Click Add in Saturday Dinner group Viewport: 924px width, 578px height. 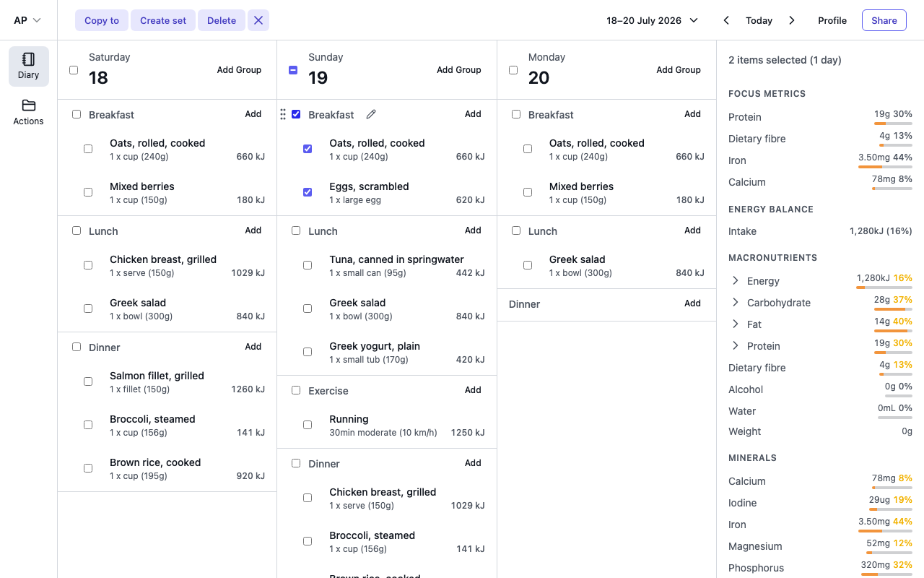[x=253, y=347]
